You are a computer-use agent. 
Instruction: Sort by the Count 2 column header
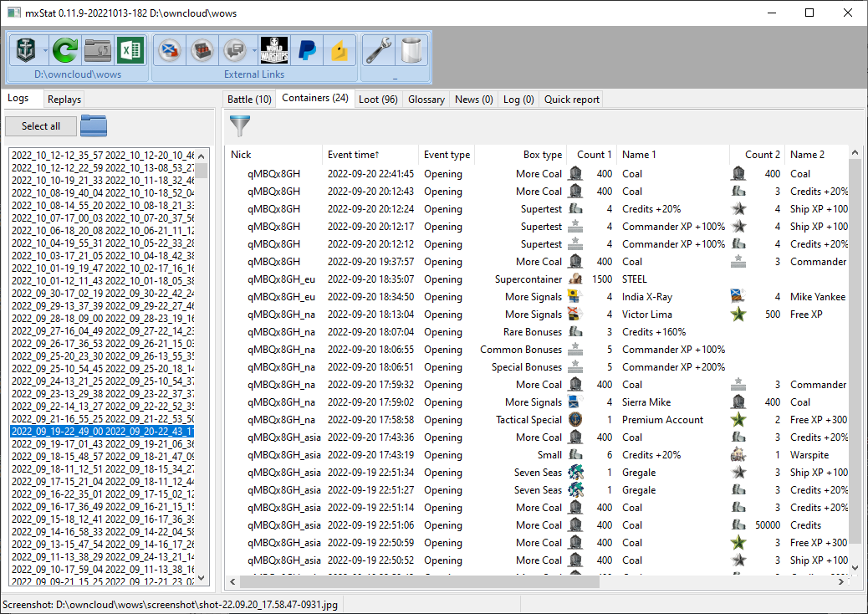point(758,155)
